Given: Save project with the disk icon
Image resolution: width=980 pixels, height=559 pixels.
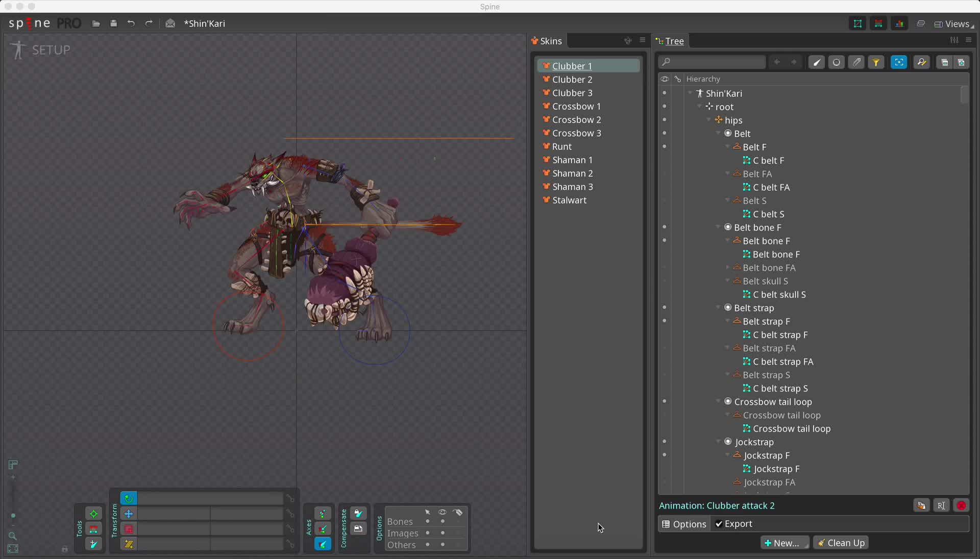Looking at the screenshot, I should (x=113, y=23).
